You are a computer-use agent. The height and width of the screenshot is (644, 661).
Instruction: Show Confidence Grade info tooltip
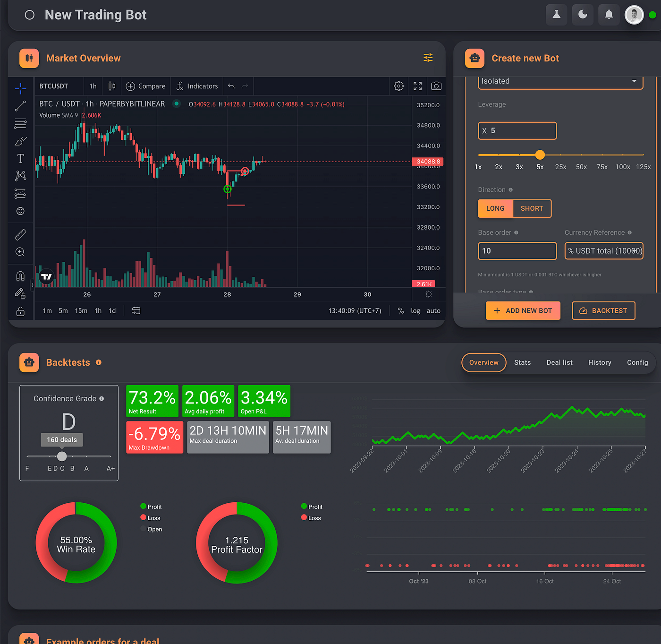102,399
